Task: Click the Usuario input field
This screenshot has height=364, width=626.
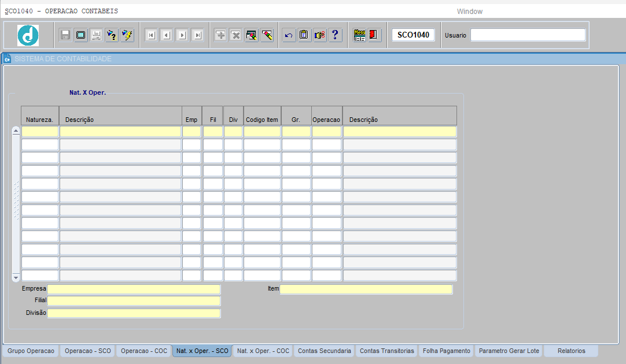Action: (x=528, y=35)
